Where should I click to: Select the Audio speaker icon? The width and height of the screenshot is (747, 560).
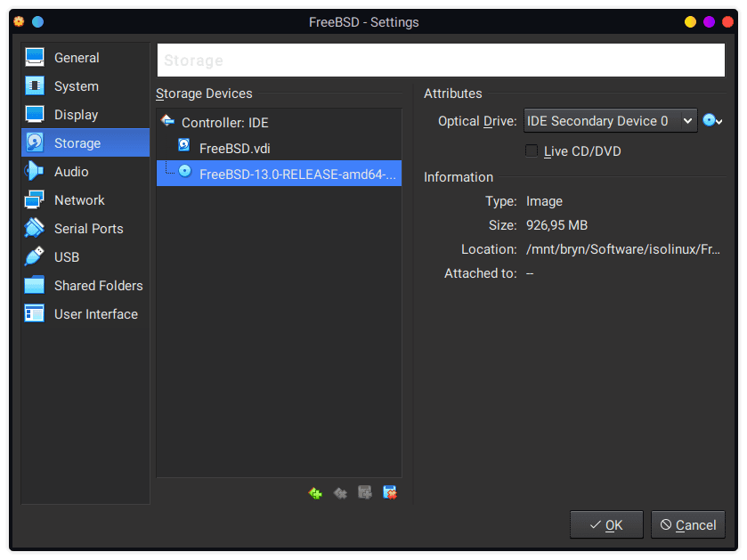pos(35,172)
